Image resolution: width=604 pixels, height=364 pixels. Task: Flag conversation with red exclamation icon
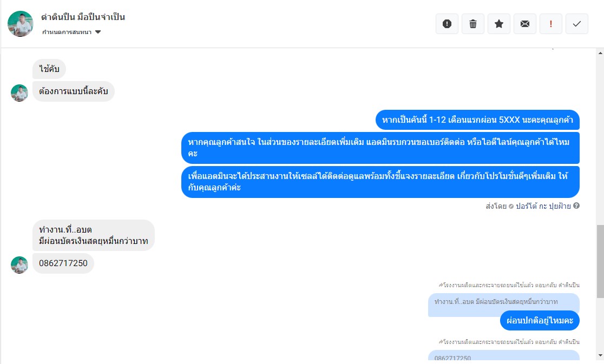[551, 24]
